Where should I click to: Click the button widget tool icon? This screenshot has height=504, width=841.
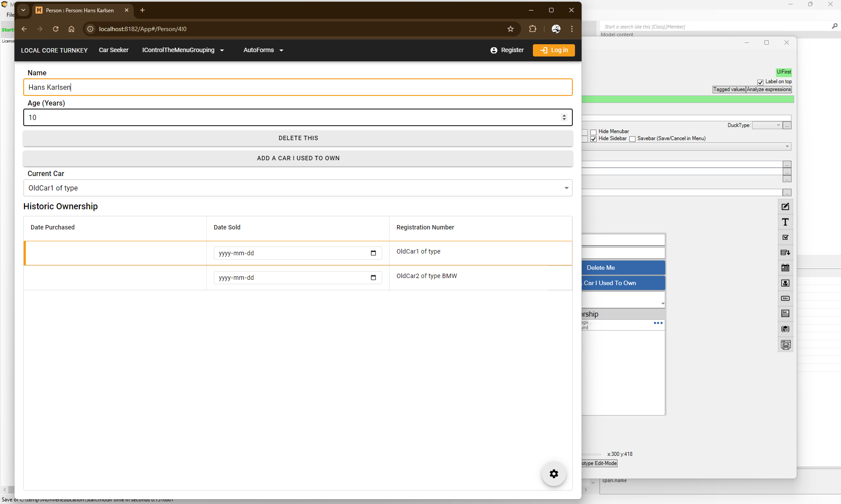785,299
